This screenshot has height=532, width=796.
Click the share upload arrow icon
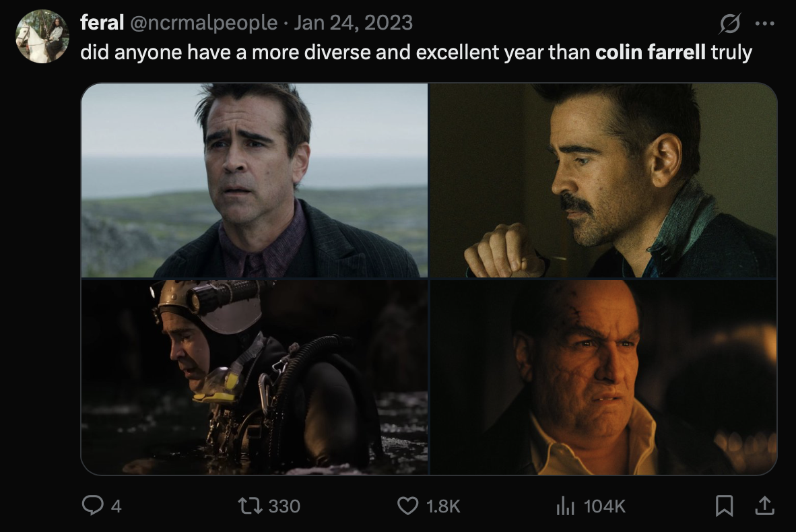764,506
